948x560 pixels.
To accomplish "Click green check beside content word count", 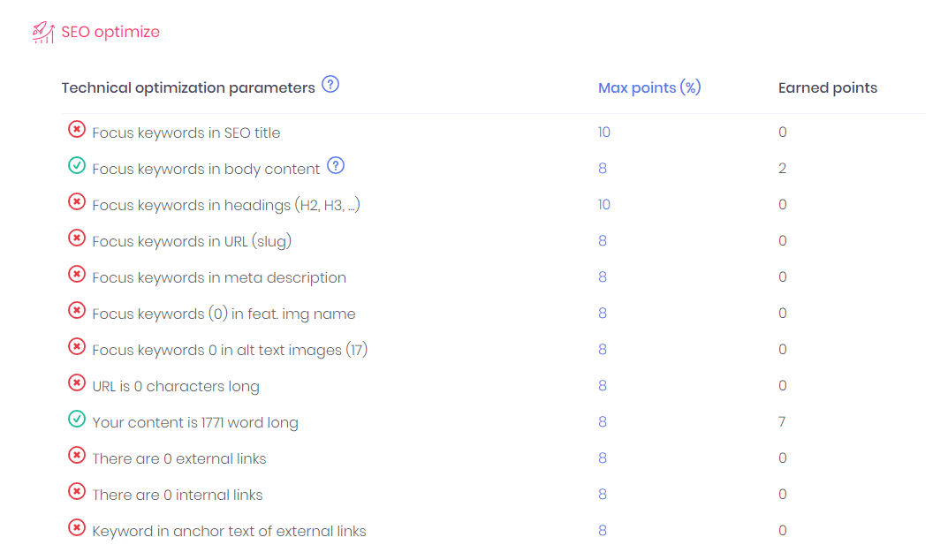I will [x=77, y=419].
